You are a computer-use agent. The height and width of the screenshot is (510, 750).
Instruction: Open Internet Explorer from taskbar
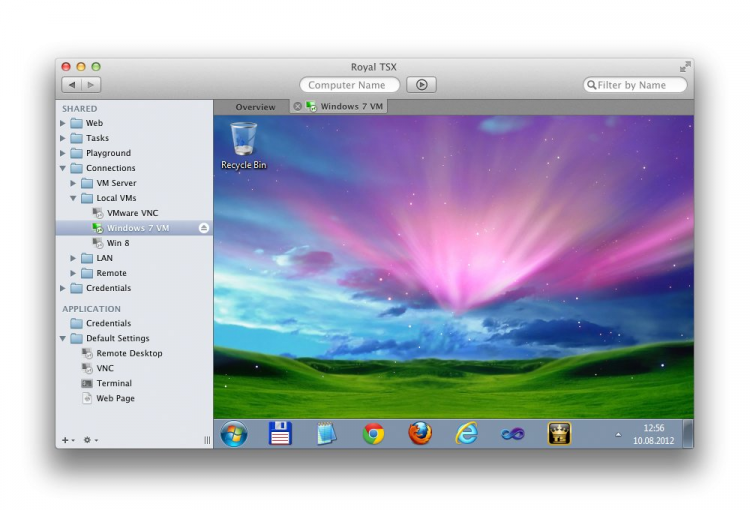click(x=466, y=433)
